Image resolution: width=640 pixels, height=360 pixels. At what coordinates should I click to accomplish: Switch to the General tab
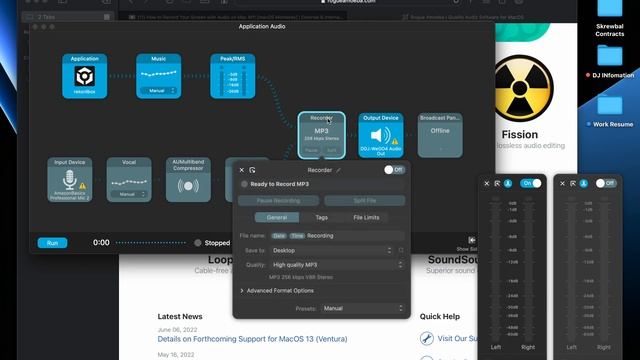point(277,218)
